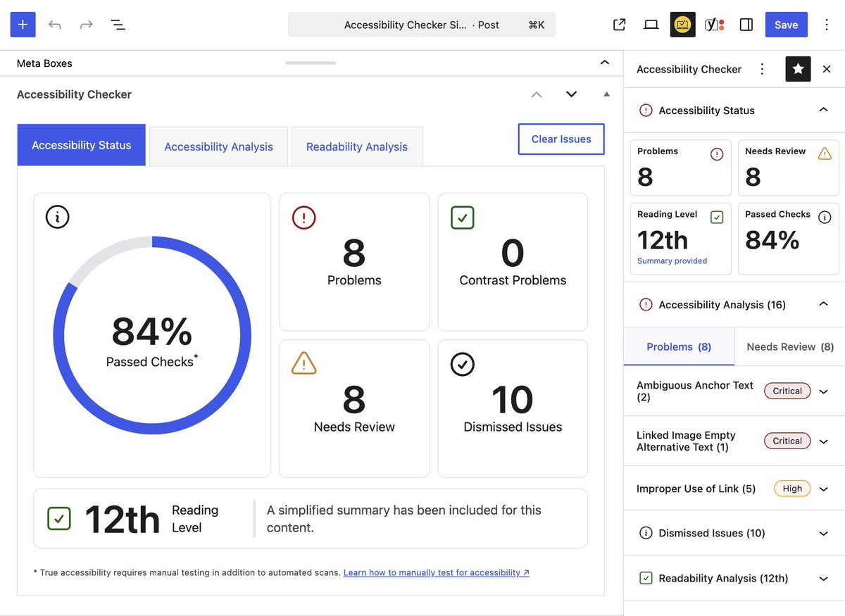
Task: Click the check icon beside Readability Analysis (12th)
Action: point(646,578)
